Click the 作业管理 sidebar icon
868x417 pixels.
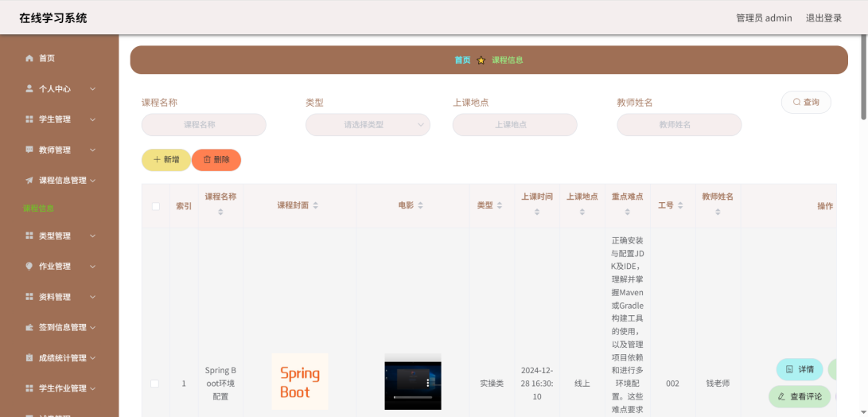pyautogui.click(x=29, y=267)
